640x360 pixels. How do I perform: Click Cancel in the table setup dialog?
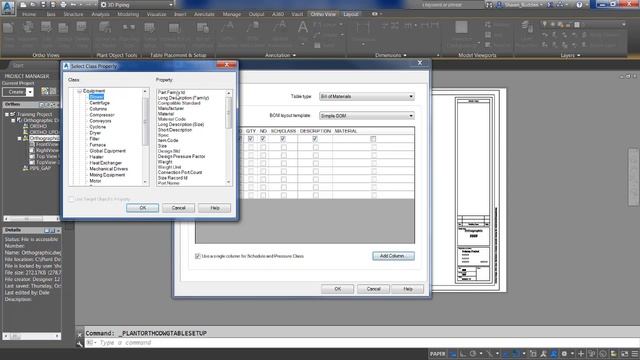(373, 289)
